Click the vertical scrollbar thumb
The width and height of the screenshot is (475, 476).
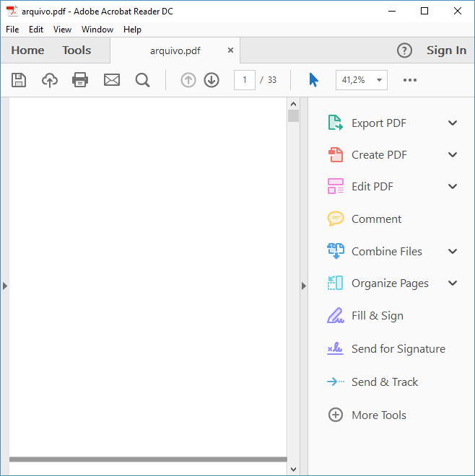tap(293, 115)
